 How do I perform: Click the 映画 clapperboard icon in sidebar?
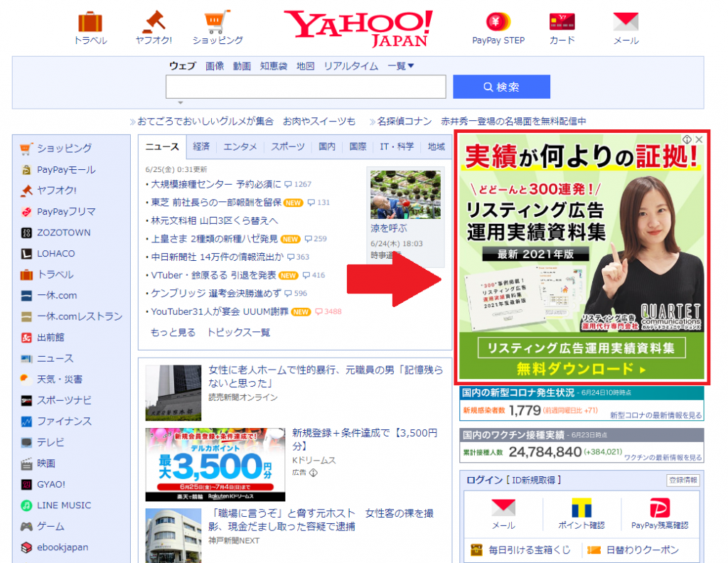coord(26,463)
